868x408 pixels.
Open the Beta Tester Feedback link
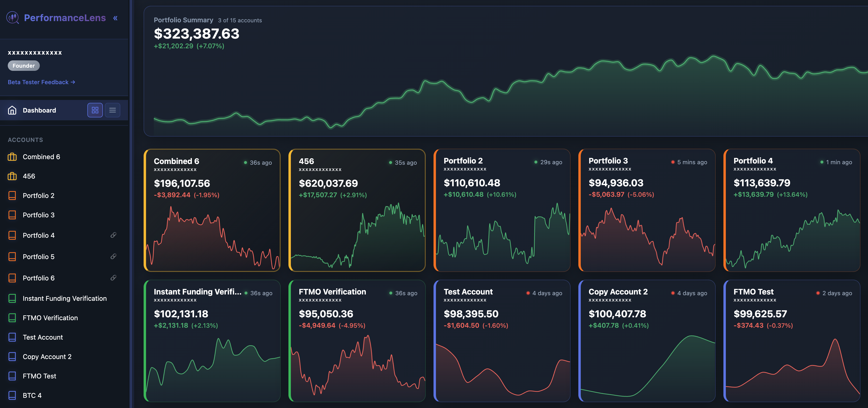click(x=41, y=82)
